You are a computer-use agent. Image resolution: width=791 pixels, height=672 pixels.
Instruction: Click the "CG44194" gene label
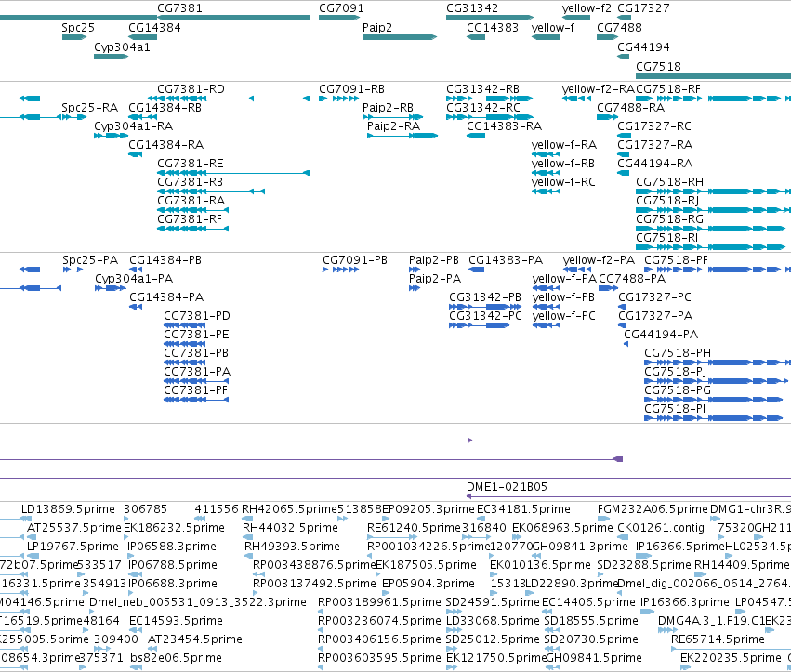pos(643,47)
